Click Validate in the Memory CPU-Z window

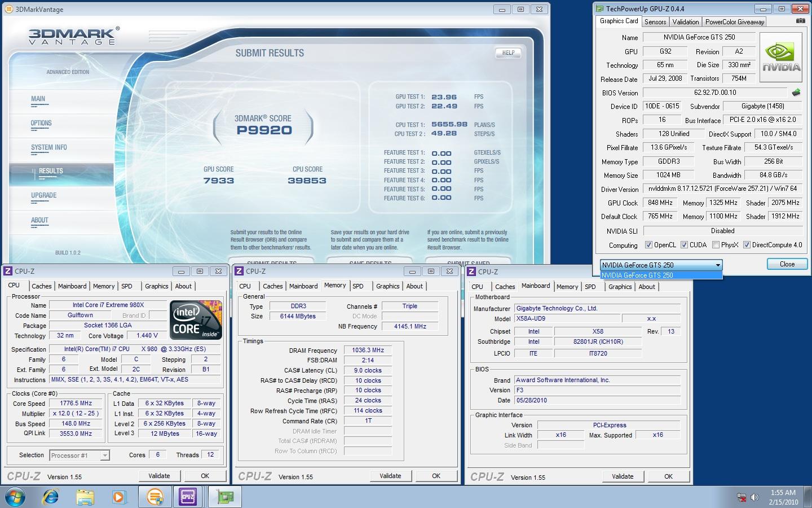tap(390, 476)
